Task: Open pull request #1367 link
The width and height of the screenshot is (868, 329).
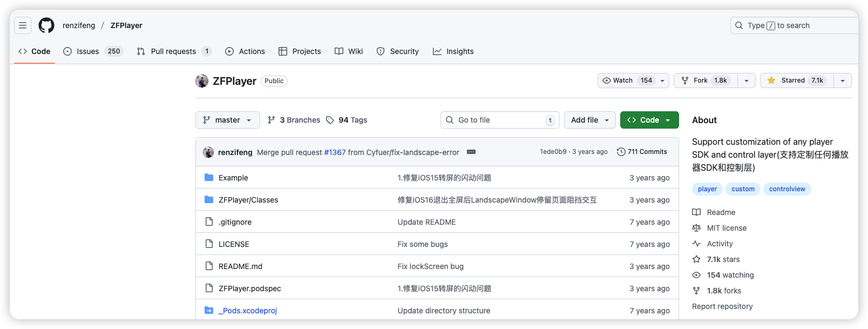Action: [x=335, y=152]
